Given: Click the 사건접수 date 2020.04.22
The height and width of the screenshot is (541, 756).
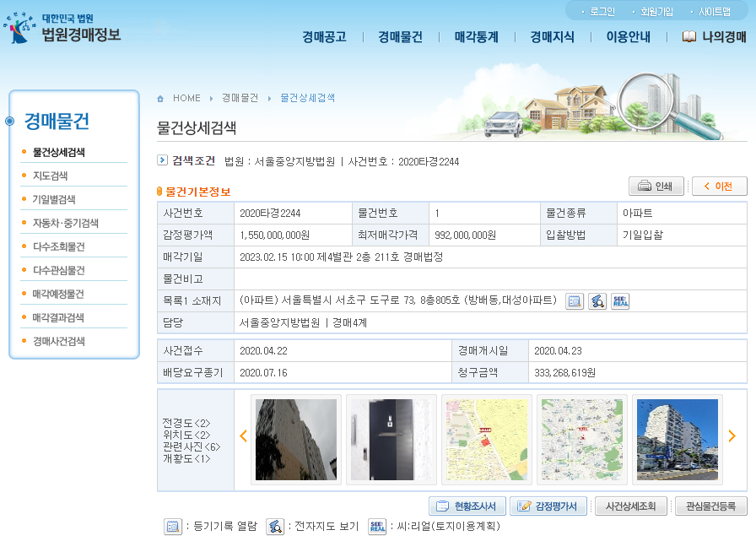Looking at the screenshot, I should coord(263,351).
